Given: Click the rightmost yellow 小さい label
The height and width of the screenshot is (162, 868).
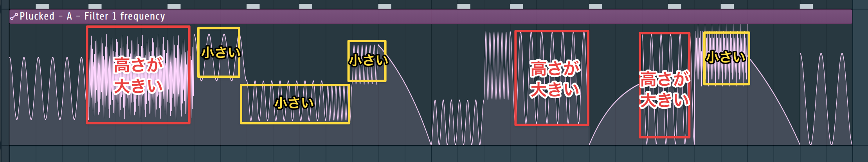Looking at the screenshot, I should 726,57.
